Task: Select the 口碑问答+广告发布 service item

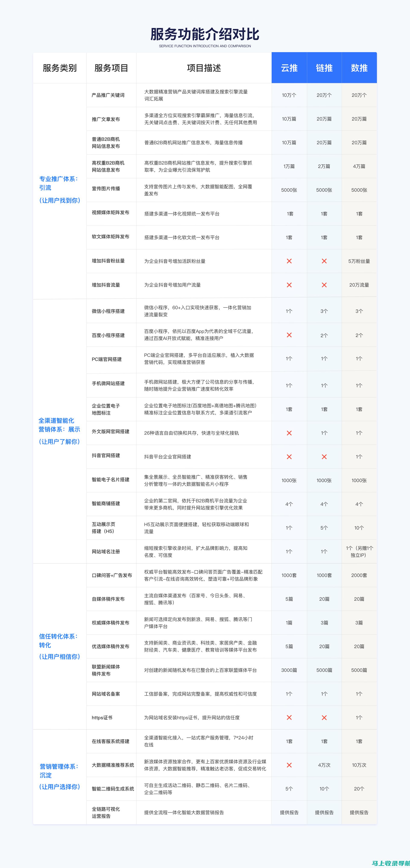Action: pos(112,575)
